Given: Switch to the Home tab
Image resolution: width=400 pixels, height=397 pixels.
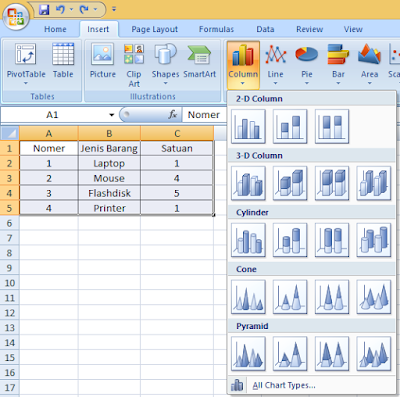Looking at the screenshot, I should point(55,29).
